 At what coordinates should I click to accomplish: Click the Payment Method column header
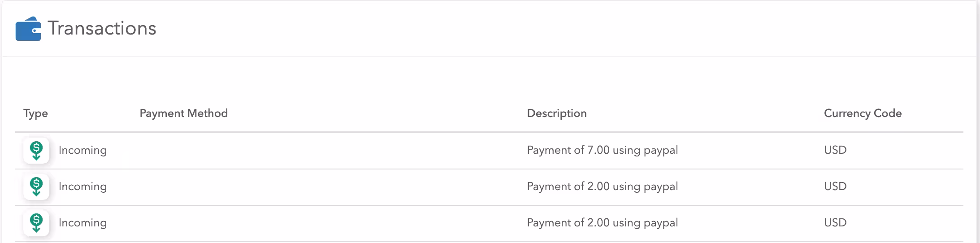(x=183, y=113)
